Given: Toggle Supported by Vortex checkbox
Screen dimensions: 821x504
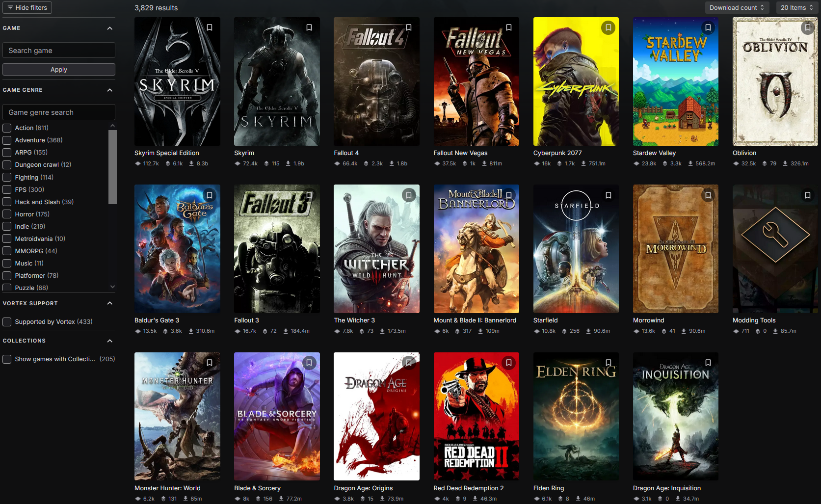Looking at the screenshot, I should pyautogui.click(x=7, y=322).
